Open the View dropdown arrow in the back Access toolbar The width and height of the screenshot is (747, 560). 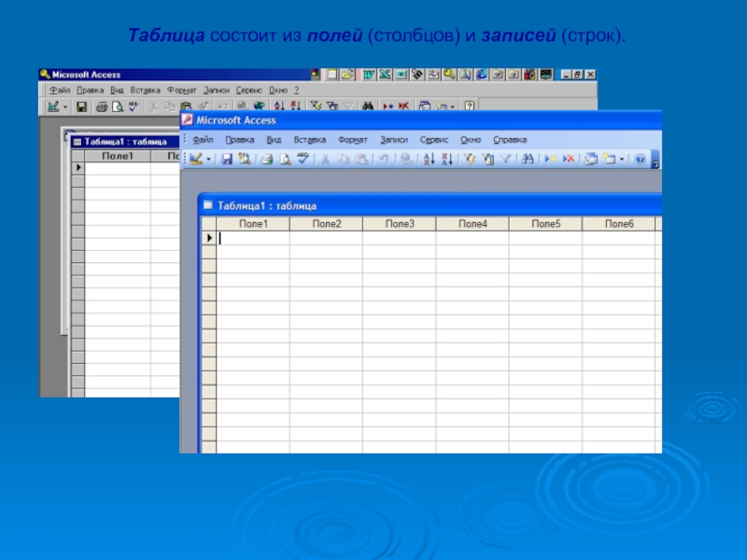click(65, 107)
